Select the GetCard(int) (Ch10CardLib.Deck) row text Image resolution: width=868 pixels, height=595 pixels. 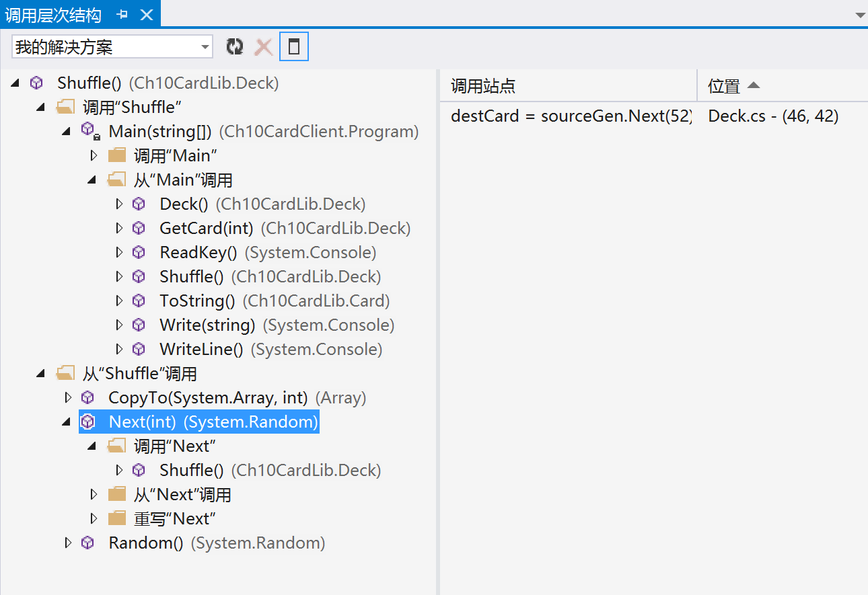tap(285, 228)
